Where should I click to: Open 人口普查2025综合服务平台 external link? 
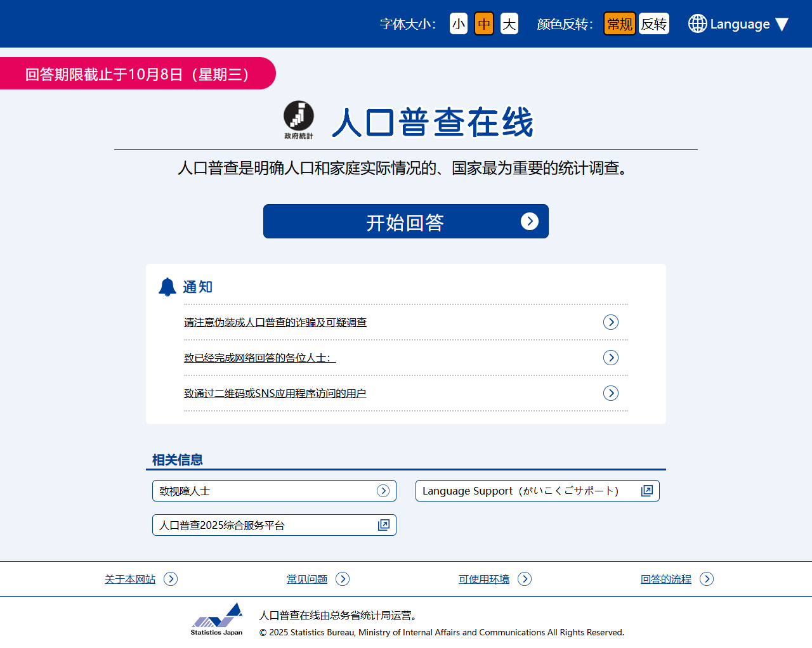point(274,525)
